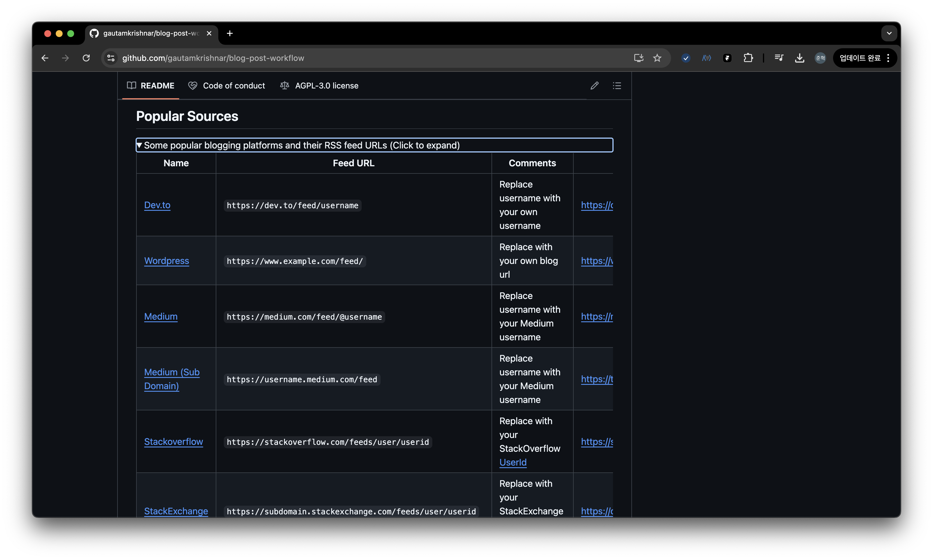
Task: Open the Wordpress link
Action: tap(166, 261)
